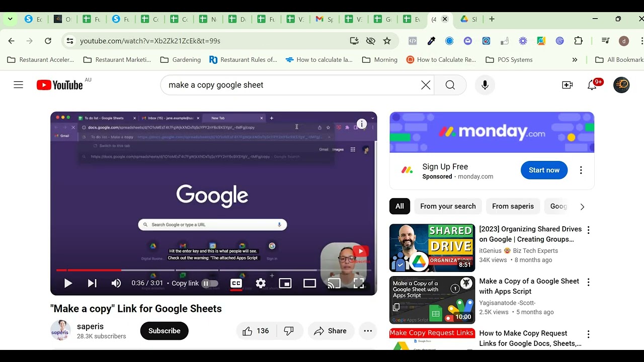644x362 pixels.
Task: Install the app from the address bar
Action: coord(354,41)
